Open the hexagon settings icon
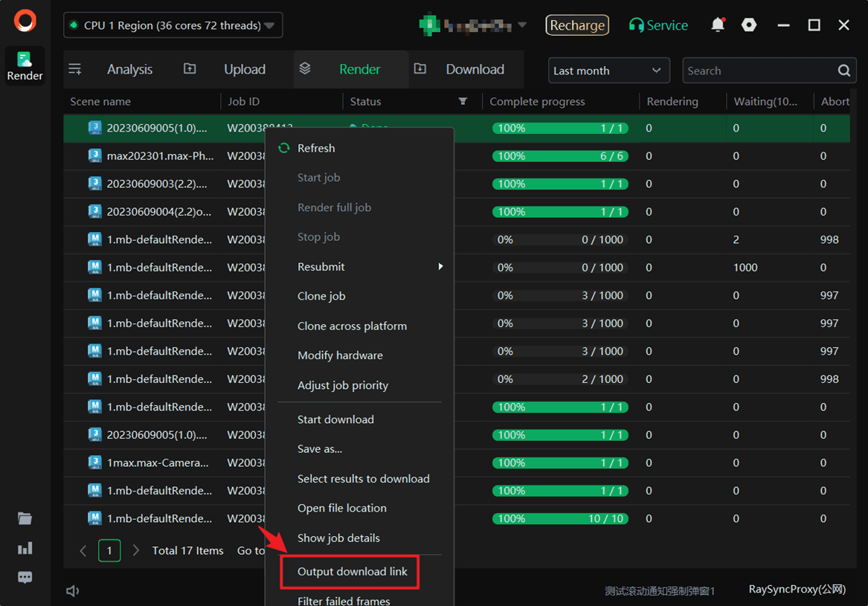Screen dimensions: 868x606 749,25
